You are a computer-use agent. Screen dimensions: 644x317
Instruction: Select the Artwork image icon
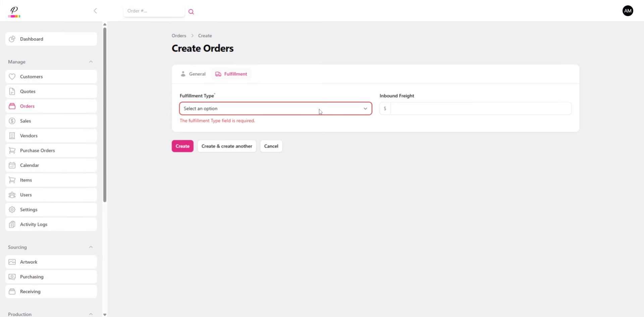tap(12, 262)
